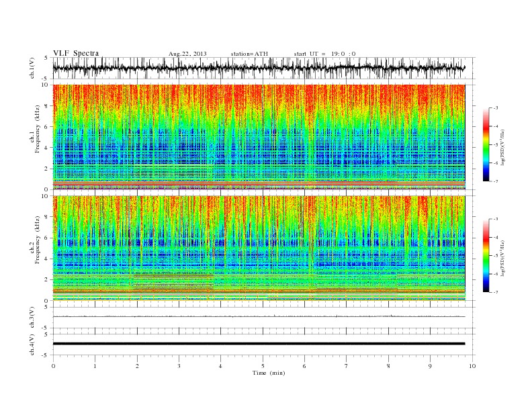Click the "6" kHz tick of the ch.2 spectrogram
Viewport: 532px width, 411px height.
pos(46,238)
